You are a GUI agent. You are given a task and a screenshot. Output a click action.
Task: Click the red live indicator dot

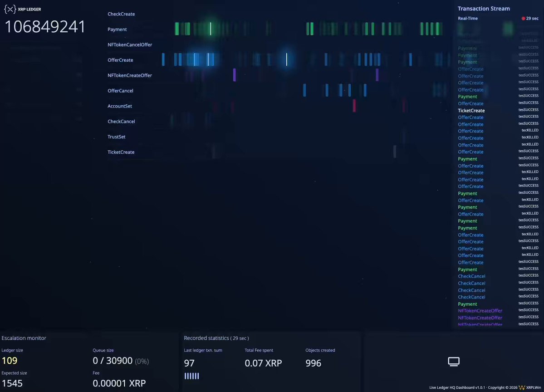click(x=523, y=19)
